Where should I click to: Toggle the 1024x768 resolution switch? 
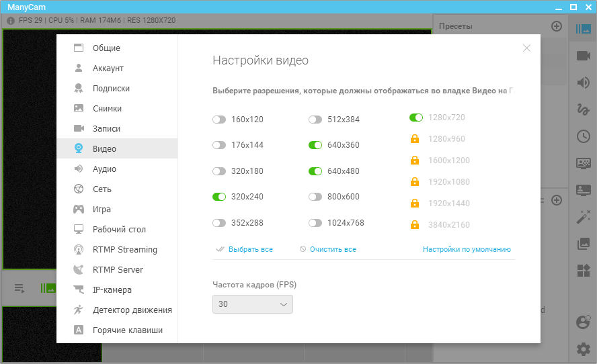pyautogui.click(x=315, y=223)
